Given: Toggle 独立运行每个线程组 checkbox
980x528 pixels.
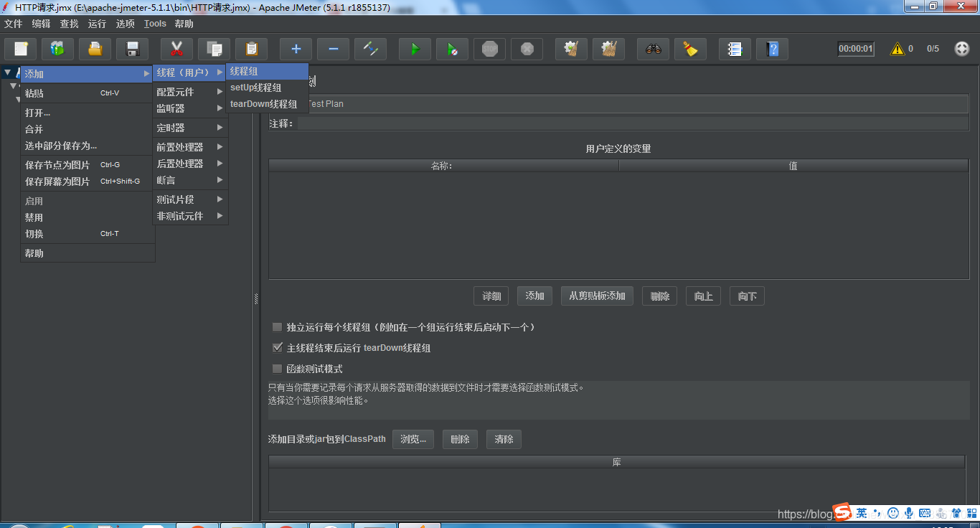Looking at the screenshot, I should tap(277, 327).
